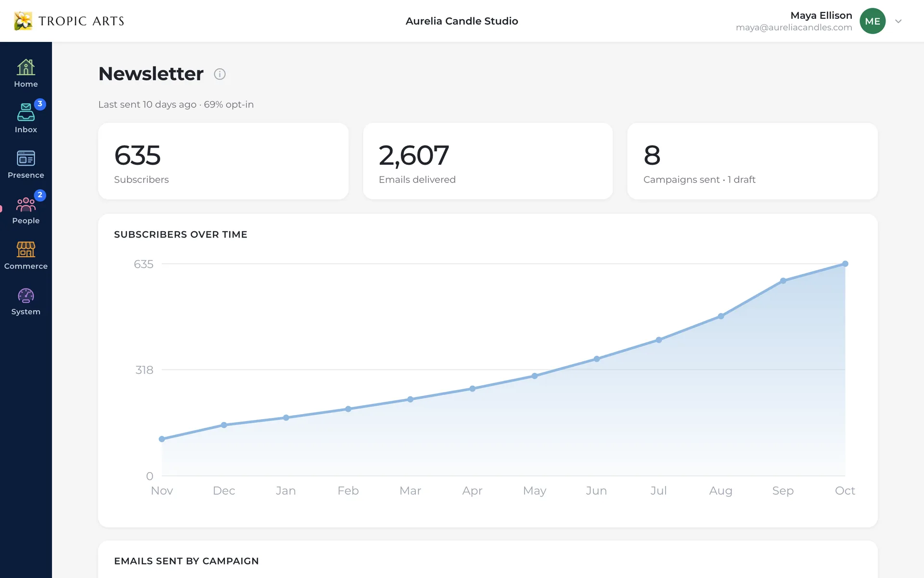Click the Aug data point on chart
This screenshot has width=924, height=578.
(721, 316)
